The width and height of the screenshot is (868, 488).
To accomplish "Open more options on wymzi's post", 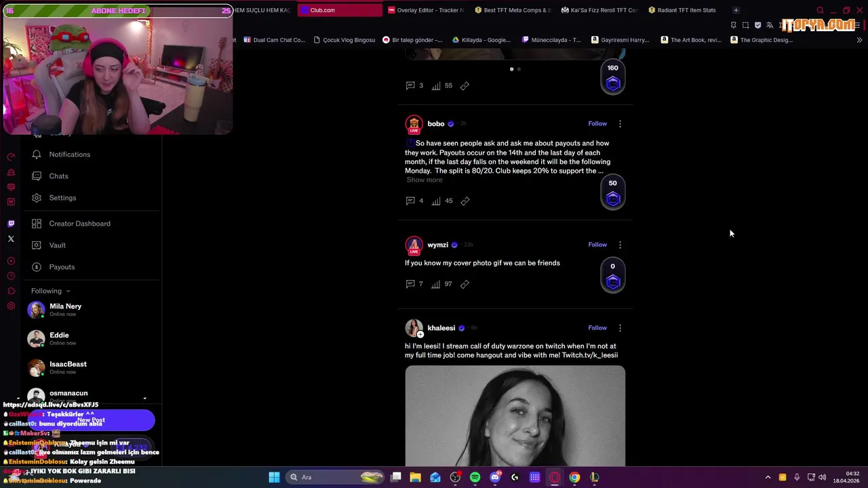I will point(620,245).
